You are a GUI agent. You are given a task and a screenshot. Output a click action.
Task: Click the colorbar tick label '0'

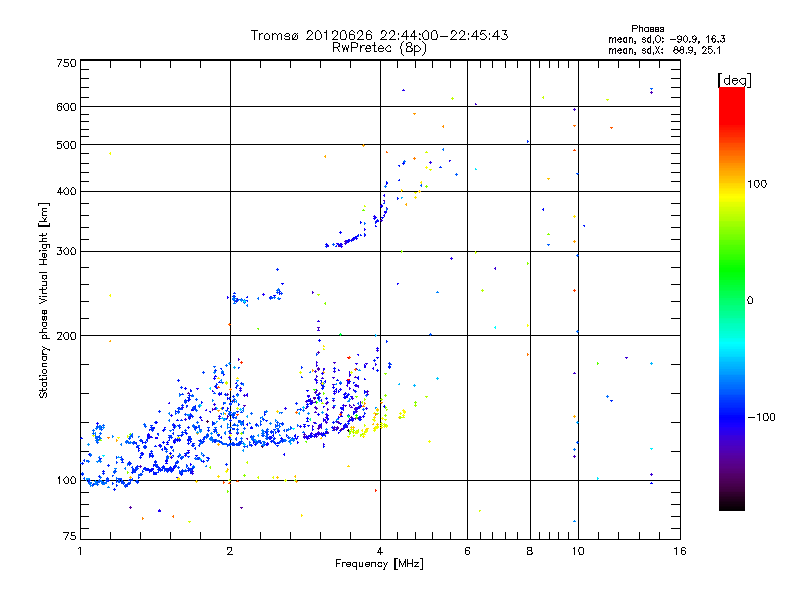(750, 301)
